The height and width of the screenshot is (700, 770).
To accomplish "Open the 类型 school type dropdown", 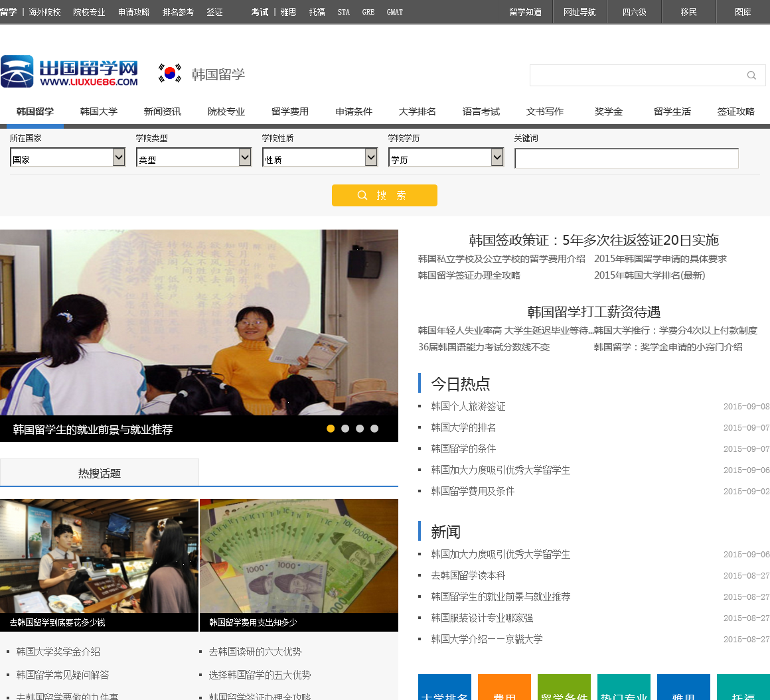I will tap(194, 157).
